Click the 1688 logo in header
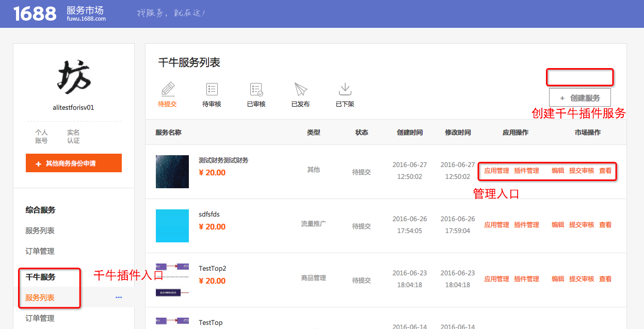644x329 pixels. [35, 13]
